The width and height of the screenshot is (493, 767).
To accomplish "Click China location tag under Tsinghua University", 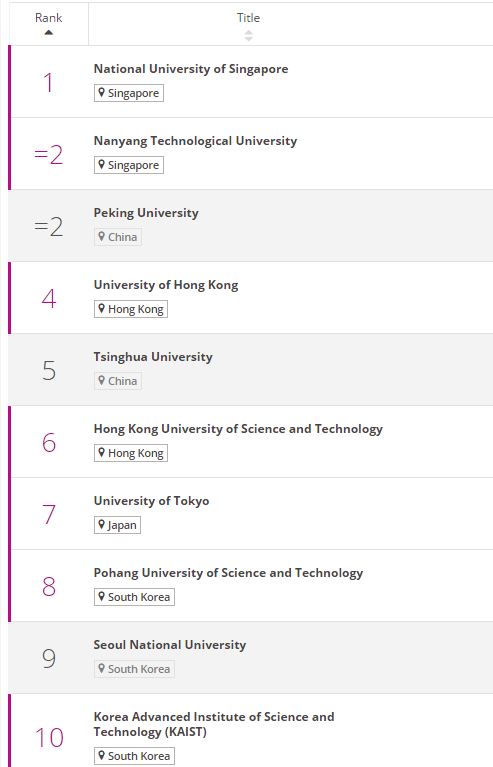I will pos(118,381).
